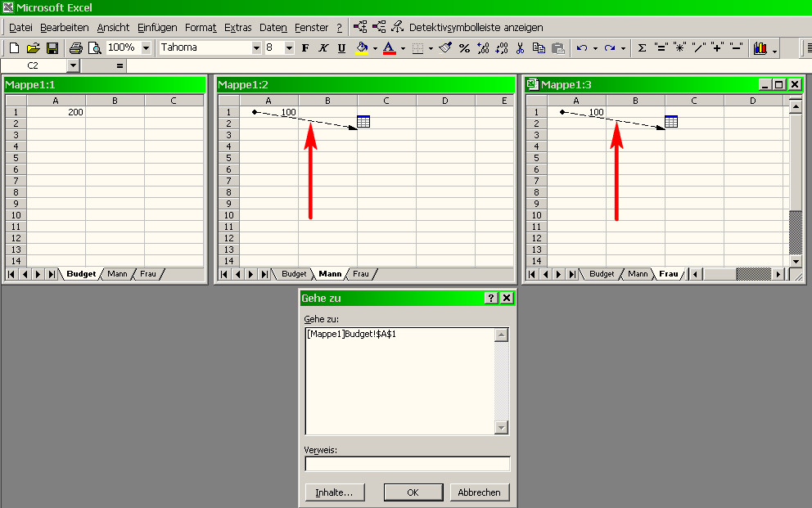Open the font size dropdown
The image size is (812, 508).
click(289, 48)
